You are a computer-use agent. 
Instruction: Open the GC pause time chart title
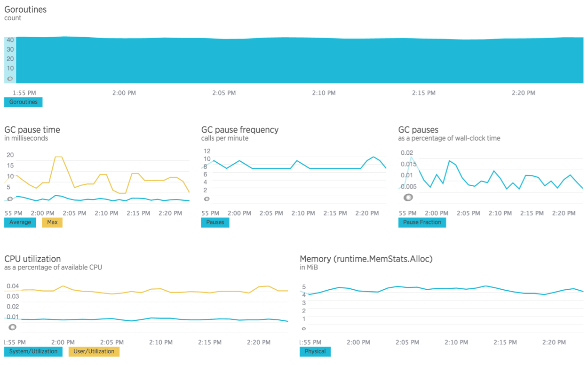[32, 130]
